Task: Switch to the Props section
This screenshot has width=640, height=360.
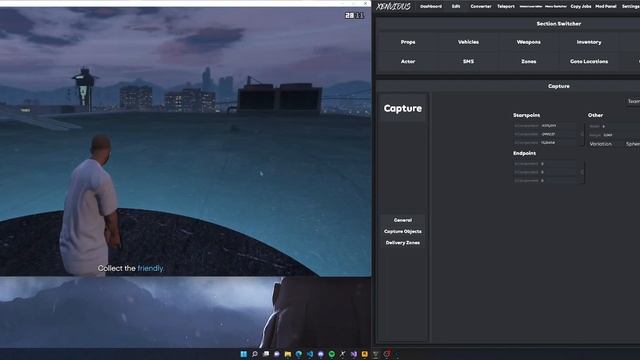Action: click(408, 42)
